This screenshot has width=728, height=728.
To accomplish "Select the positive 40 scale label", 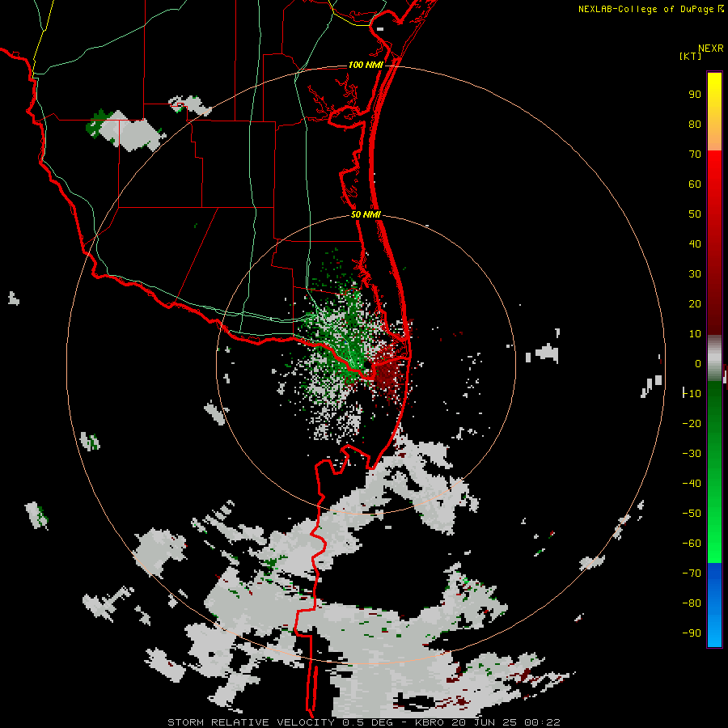I will click(x=695, y=243).
